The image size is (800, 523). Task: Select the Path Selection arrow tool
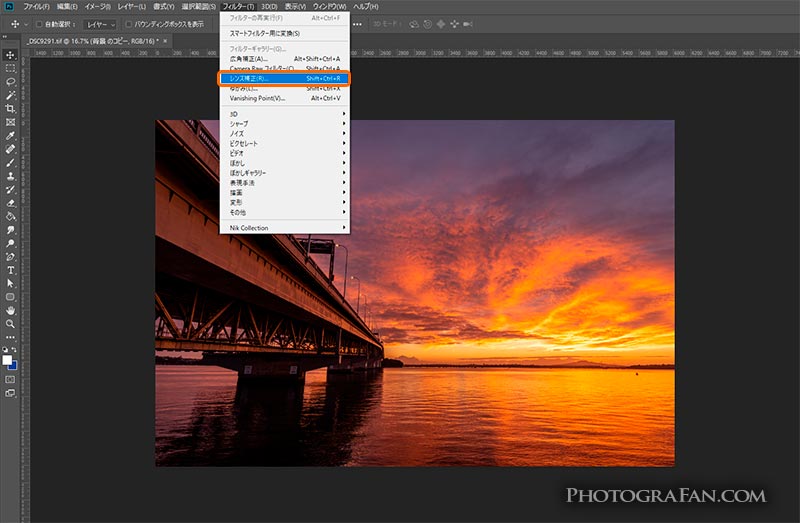[10, 283]
